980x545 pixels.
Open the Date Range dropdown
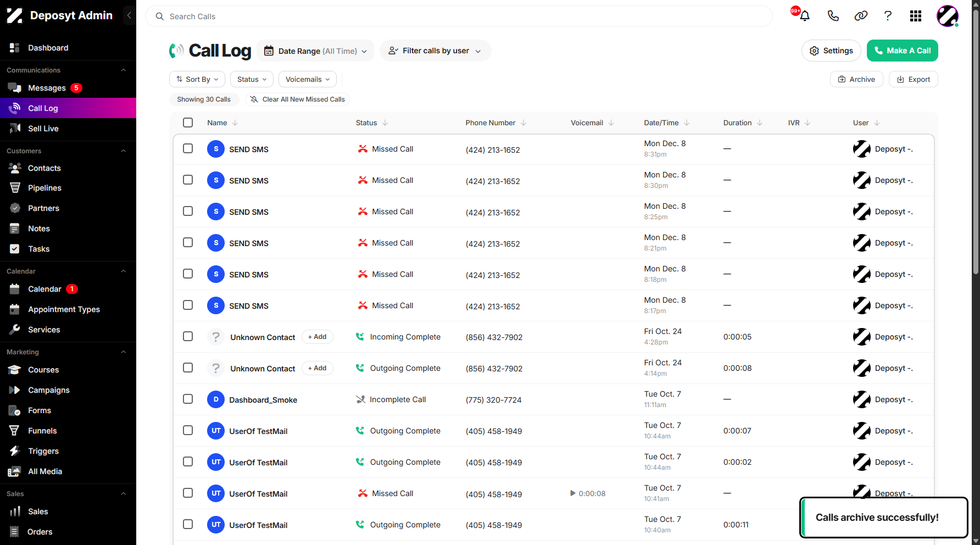point(315,51)
